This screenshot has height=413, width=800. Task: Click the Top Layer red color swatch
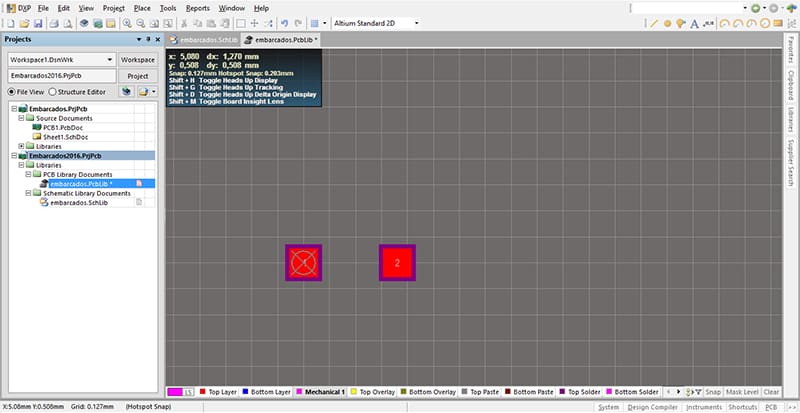(x=203, y=392)
